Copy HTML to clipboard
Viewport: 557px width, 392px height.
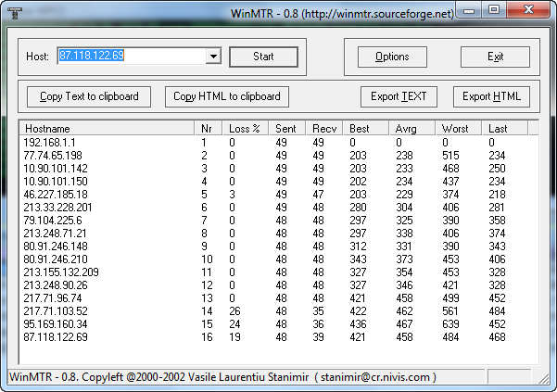[x=227, y=96]
